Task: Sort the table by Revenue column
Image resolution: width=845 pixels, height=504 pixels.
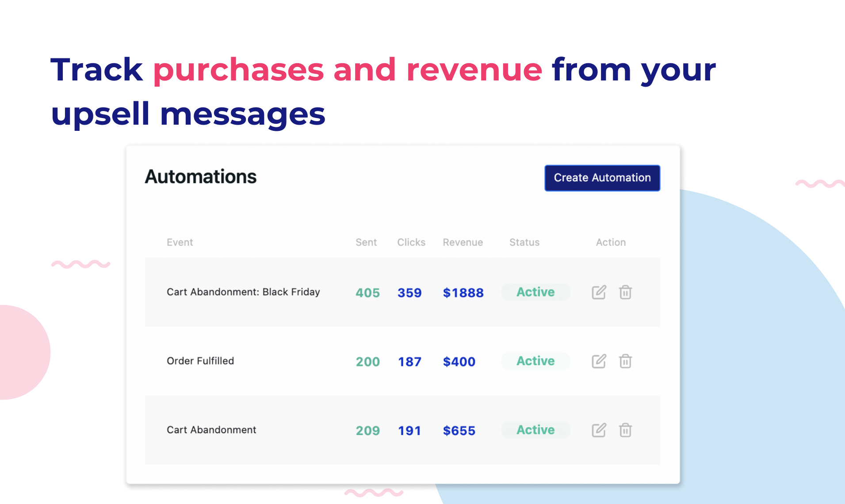Action: [463, 242]
